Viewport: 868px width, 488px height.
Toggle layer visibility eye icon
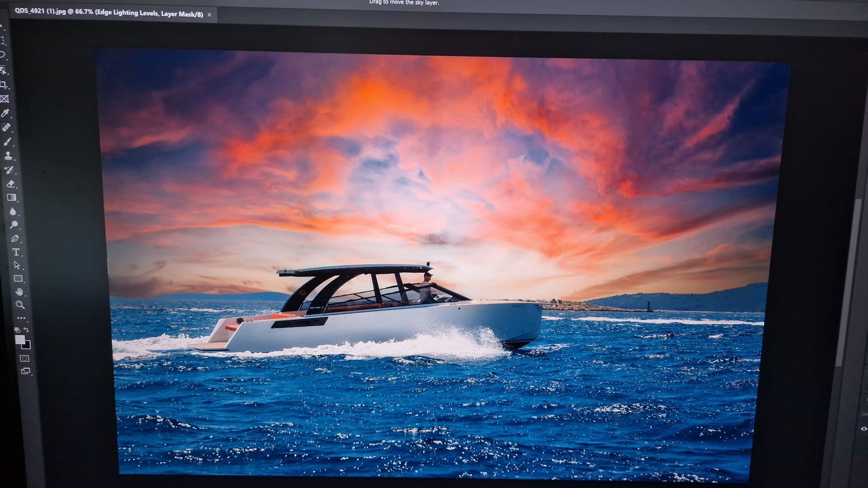click(x=864, y=428)
